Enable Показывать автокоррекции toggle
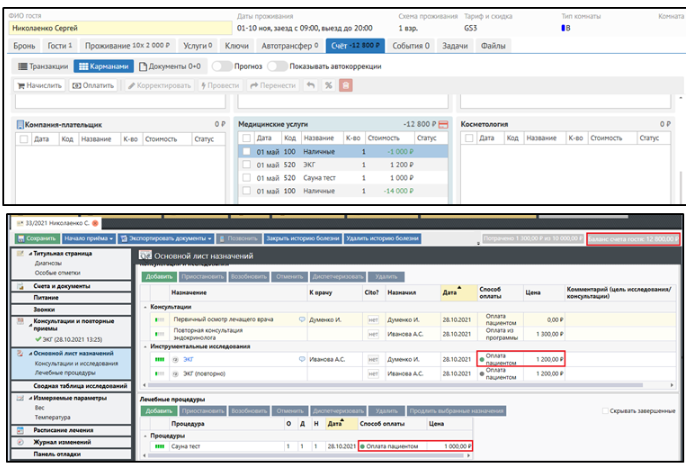Image resolution: width=686 pixels, height=466 pixels. coord(275,66)
